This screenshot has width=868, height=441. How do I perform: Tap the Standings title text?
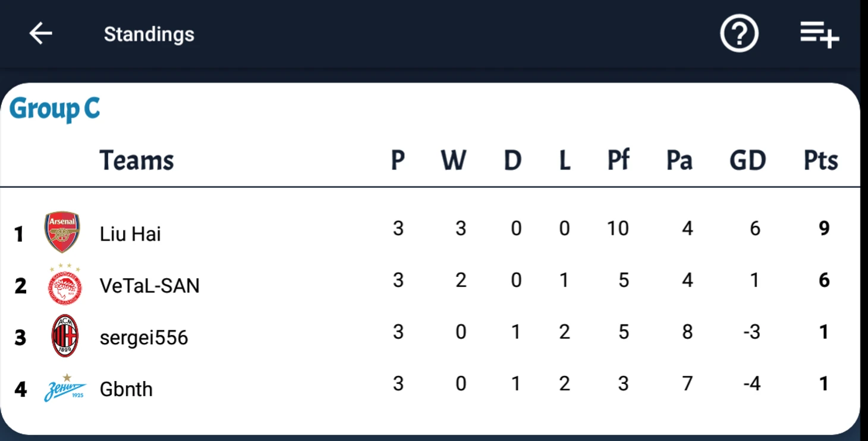click(149, 34)
